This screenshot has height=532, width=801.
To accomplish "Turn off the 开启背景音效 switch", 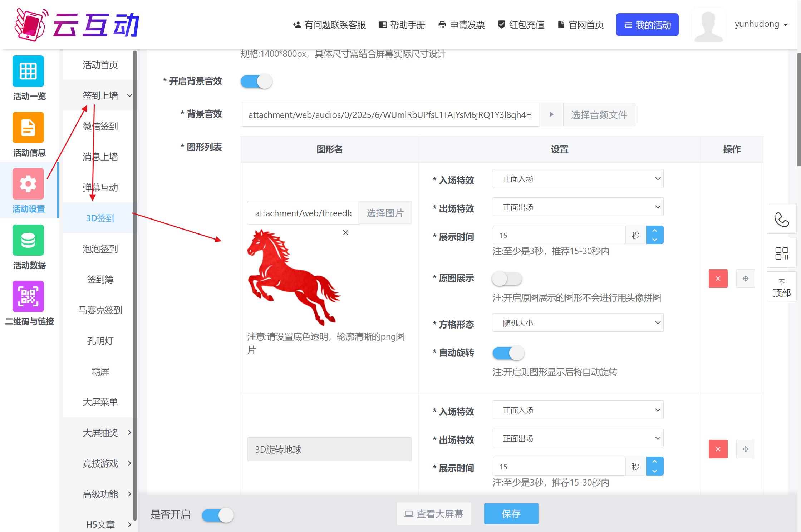I will (256, 81).
